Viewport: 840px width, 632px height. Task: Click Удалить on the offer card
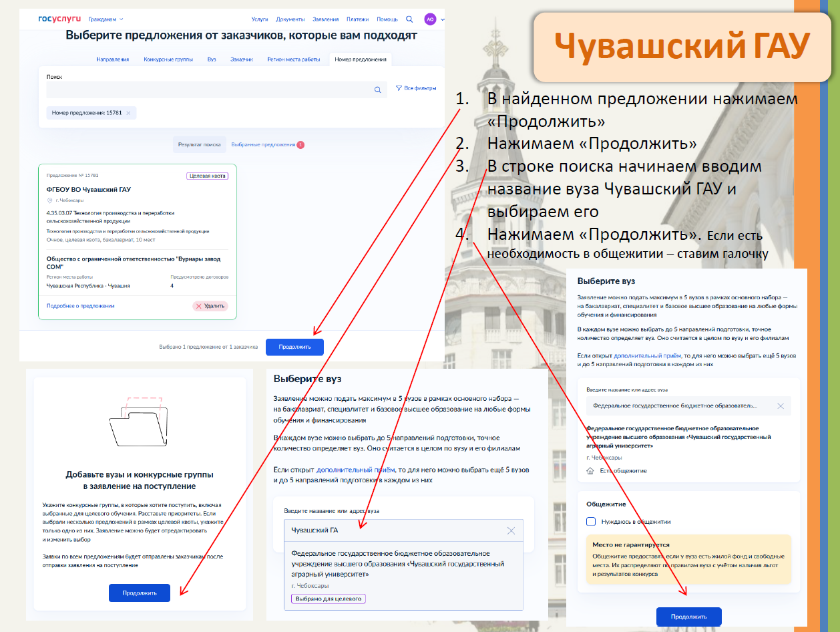point(210,306)
